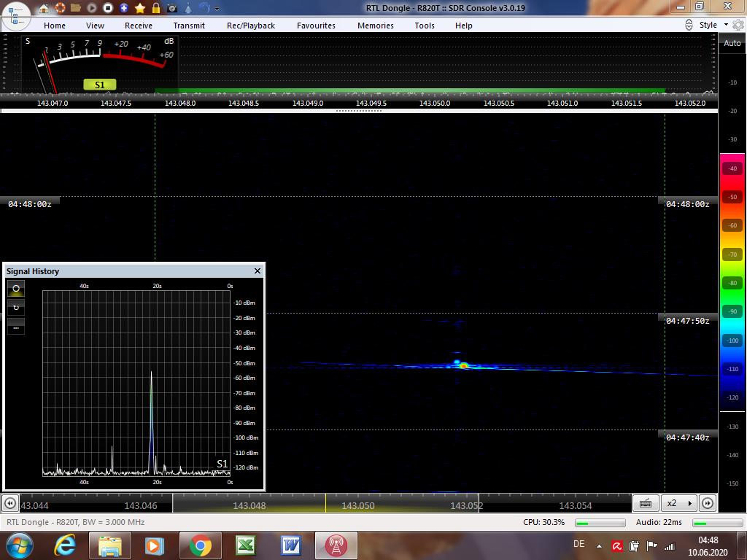The width and height of the screenshot is (747, 560).
Task: Open the Tools ribbon tab
Action: coord(425,26)
